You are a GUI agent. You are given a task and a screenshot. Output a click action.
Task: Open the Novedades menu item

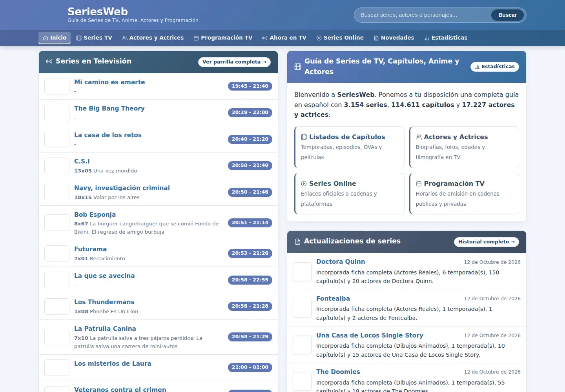point(394,38)
